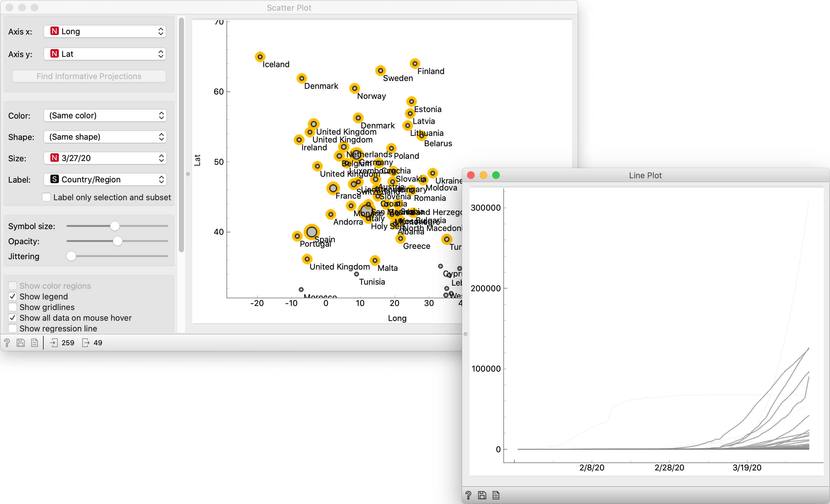Screen dimensions: 830x504
Task: Click the 2/8/20 date axis label
Action: [x=592, y=467]
